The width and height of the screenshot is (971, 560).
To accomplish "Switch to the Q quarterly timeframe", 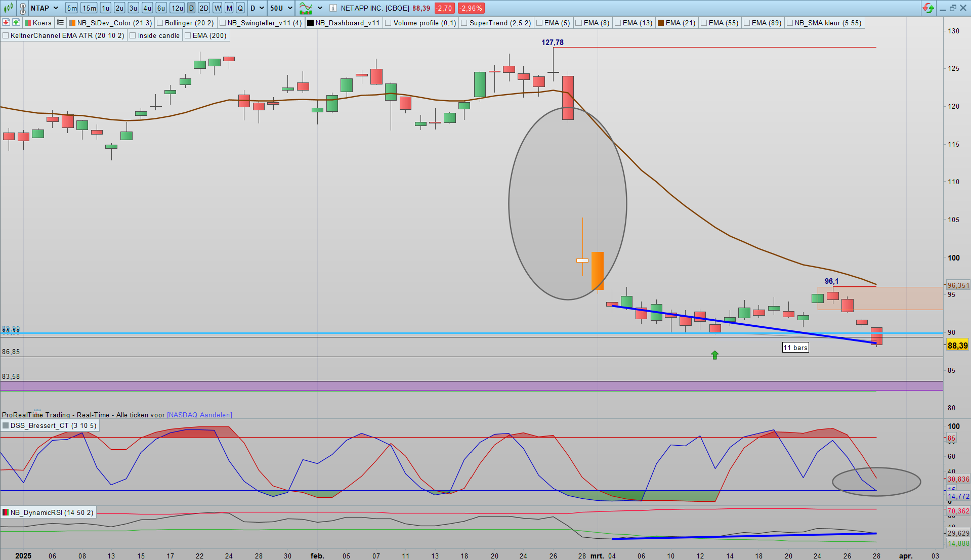I will 240,8.
